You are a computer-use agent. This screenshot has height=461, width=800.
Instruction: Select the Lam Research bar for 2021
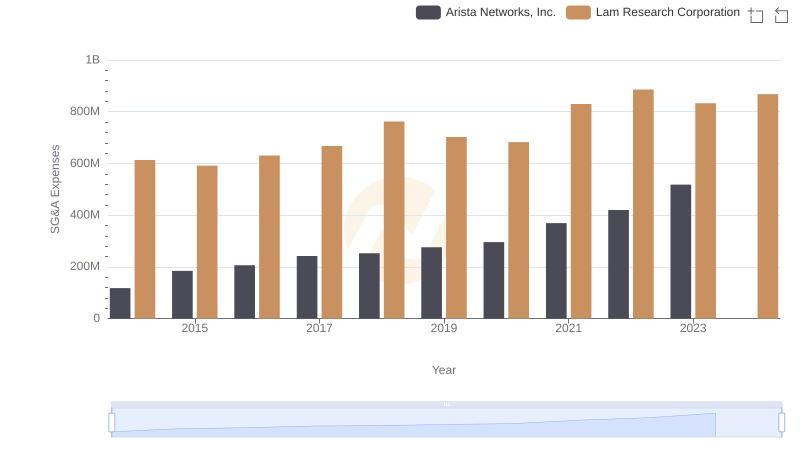click(581, 211)
